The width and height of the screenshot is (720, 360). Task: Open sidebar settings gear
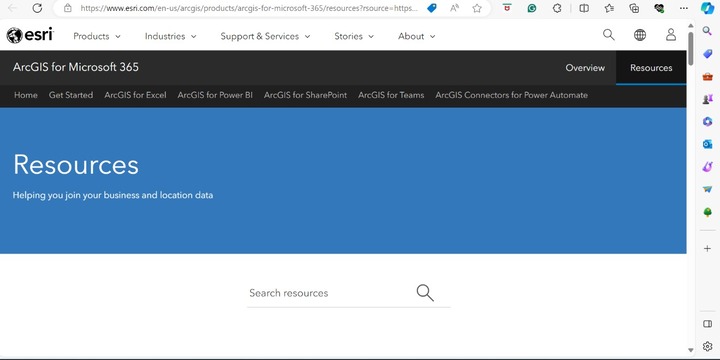coord(707,346)
